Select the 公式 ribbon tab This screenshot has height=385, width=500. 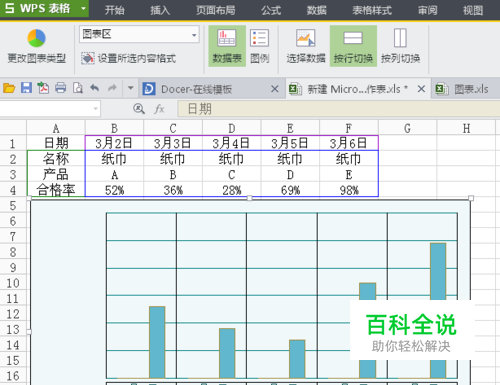(271, 11)
